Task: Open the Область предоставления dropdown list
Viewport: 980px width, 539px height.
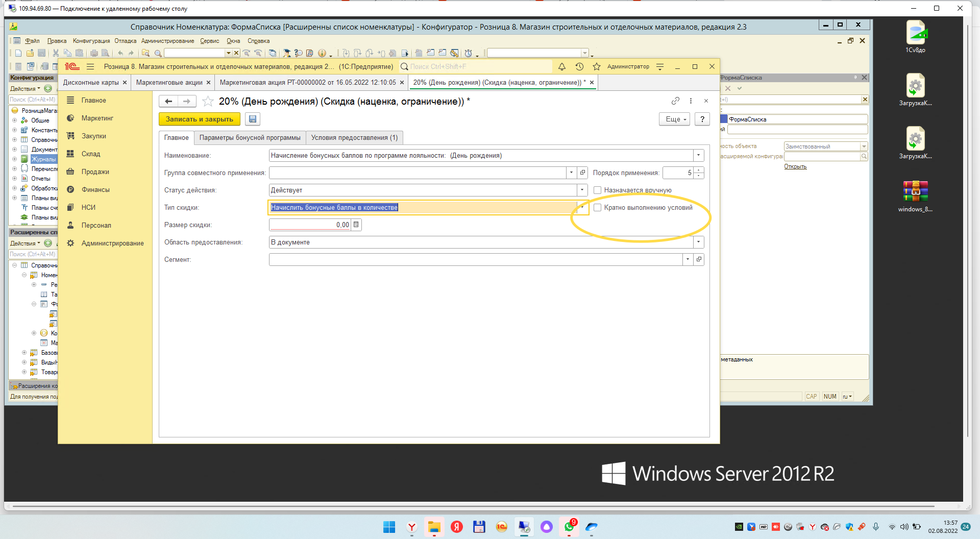Action: coord(698,242)
